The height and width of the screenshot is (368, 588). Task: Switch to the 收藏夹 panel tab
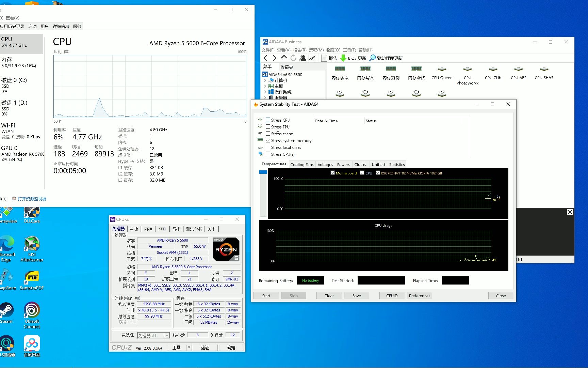[287, 67]
